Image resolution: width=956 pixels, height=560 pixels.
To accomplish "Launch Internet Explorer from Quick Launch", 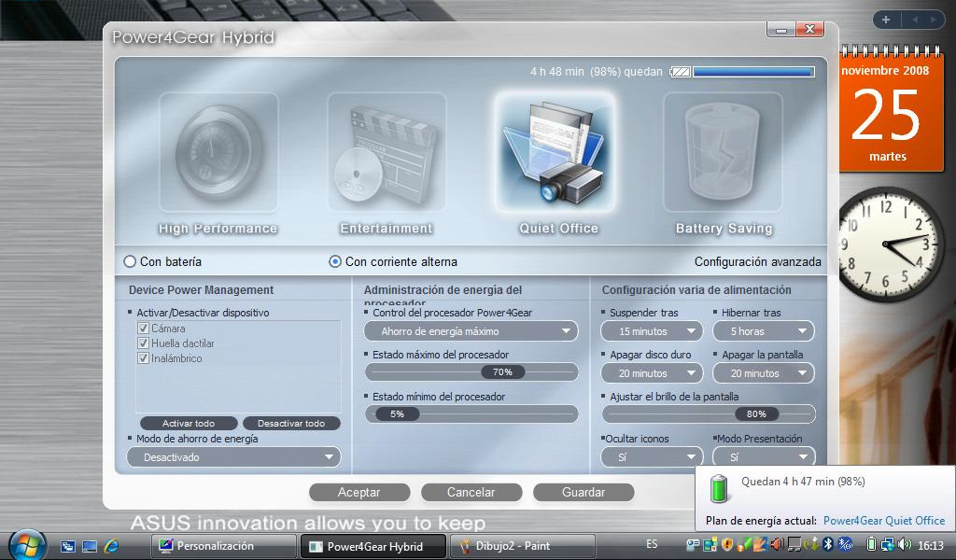I will [111, 546].
